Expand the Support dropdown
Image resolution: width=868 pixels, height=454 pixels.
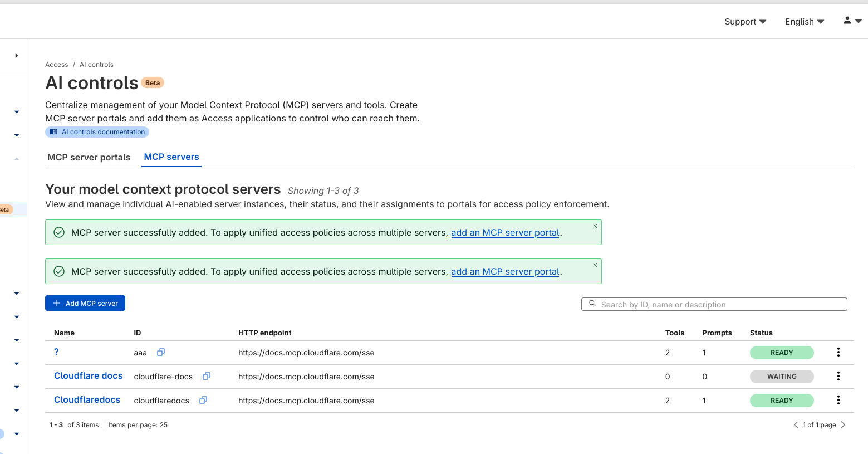click(745, 22)
